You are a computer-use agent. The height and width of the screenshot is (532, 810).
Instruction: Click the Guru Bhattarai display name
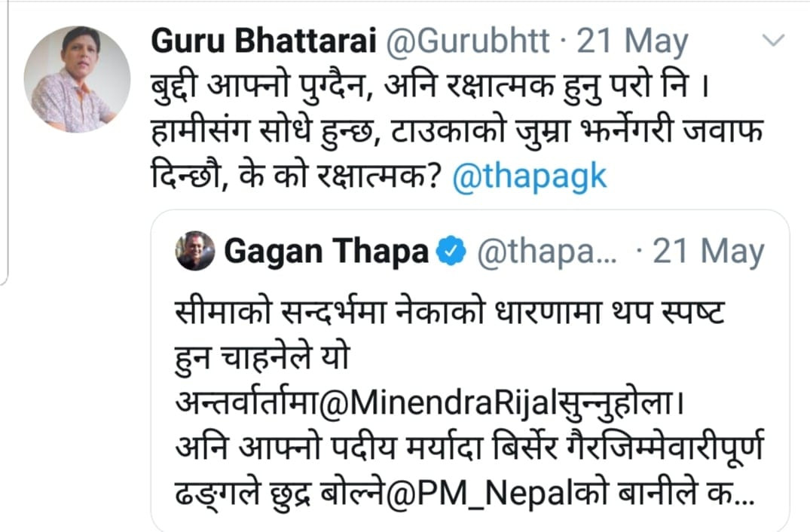click(x=264, y=42)
